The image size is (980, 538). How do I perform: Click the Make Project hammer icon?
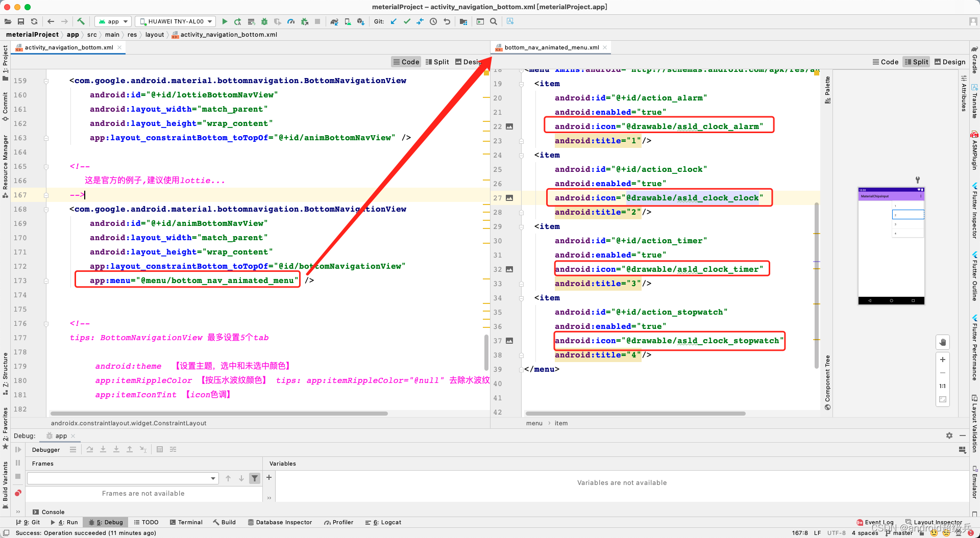point(81,21)
